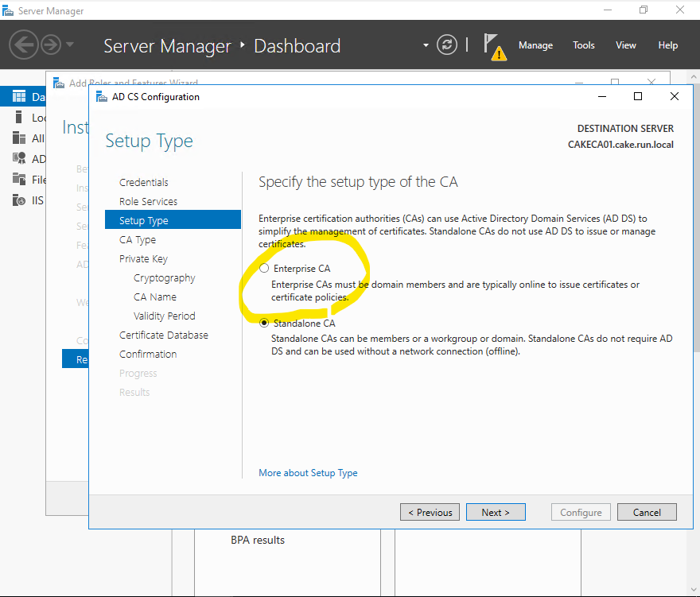This screenshot has width=700, height=597.
Task: Select the IIS sidebar icon
Action: pyautogui.click(x=19, y=200)
